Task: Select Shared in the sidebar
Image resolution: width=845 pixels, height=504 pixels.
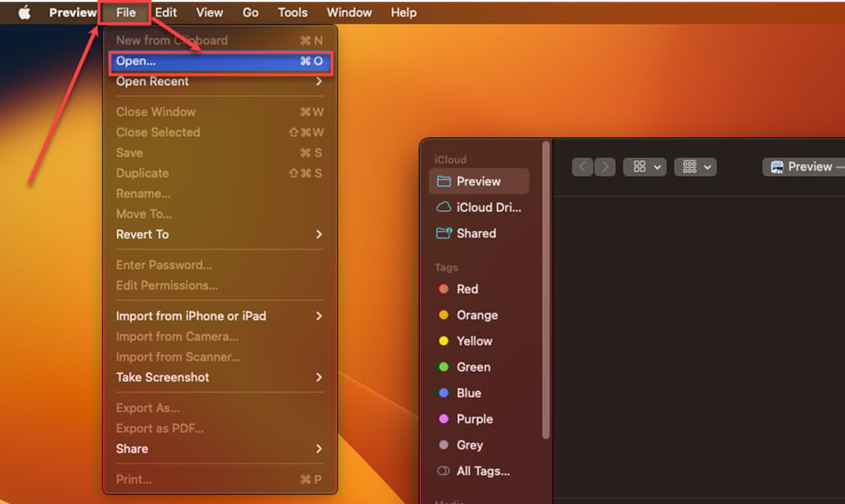Action: coord(479,233)
